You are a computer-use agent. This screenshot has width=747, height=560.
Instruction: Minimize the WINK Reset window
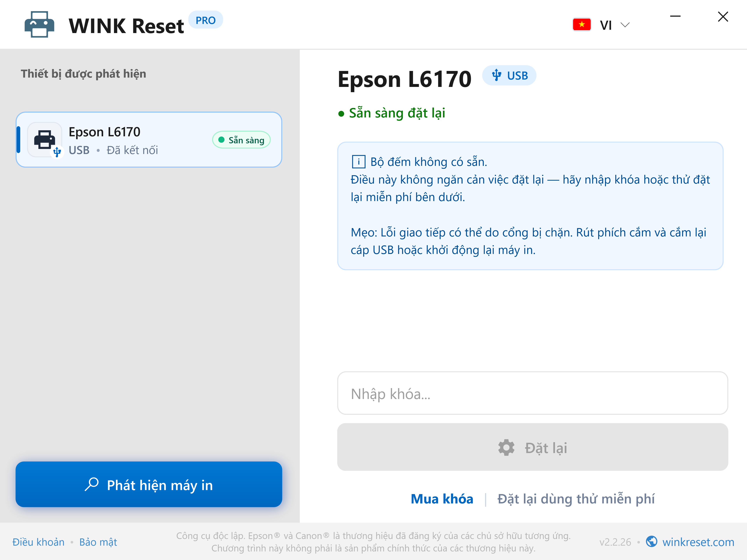(x=675, y=16)
